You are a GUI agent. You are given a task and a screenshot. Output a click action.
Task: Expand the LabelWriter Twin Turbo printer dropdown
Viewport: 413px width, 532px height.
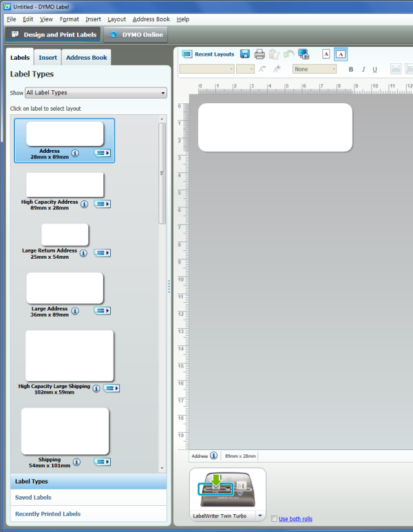coord(260,515)
